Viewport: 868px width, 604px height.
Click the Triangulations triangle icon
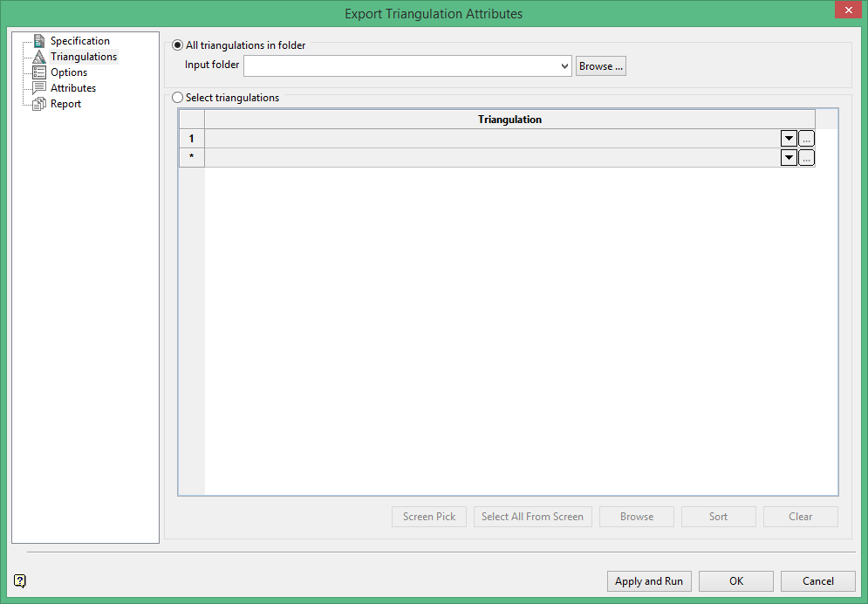pyautogui.click(x=38, y=57)
